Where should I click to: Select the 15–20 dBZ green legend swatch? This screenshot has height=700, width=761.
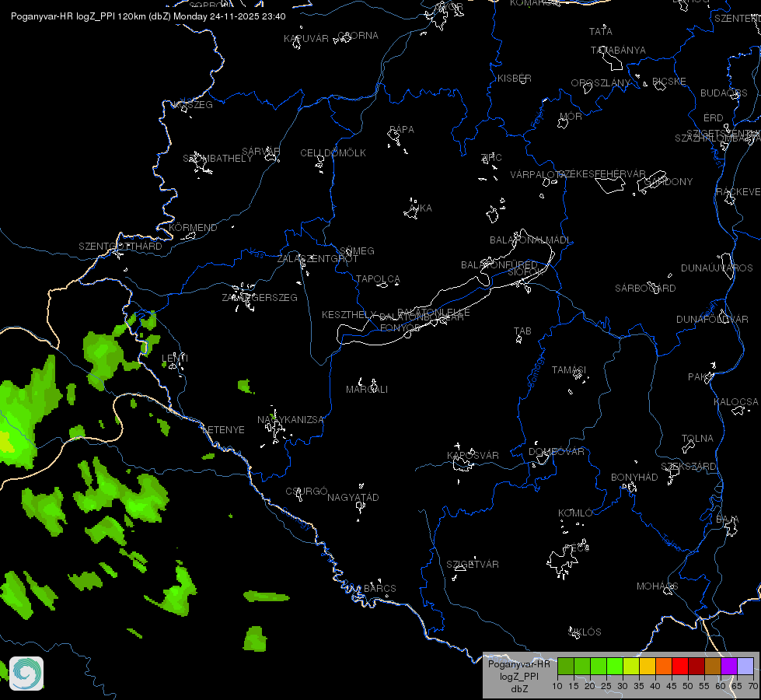[x=582, y=666]
